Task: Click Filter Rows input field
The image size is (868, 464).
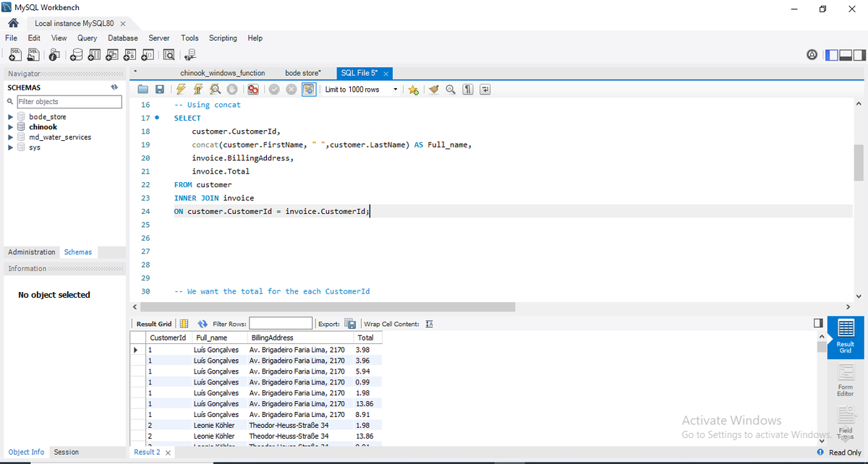Action: (x=281, y=324)
